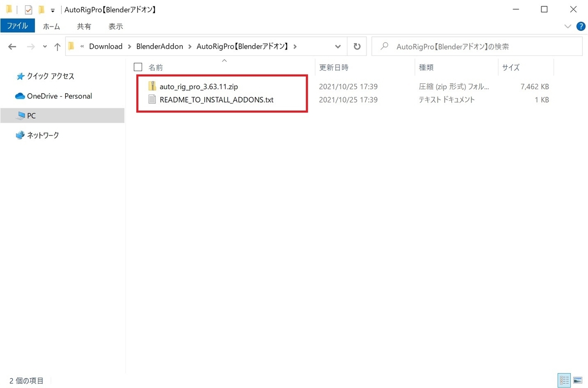Expand the chevron after AutoRigPro breadcrumb

294,47
